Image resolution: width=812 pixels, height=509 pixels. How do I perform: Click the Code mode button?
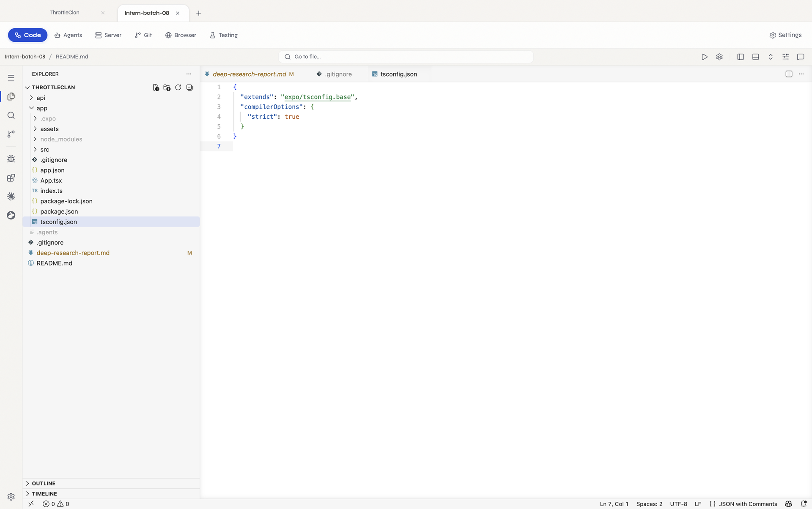[x=27, y=35]
